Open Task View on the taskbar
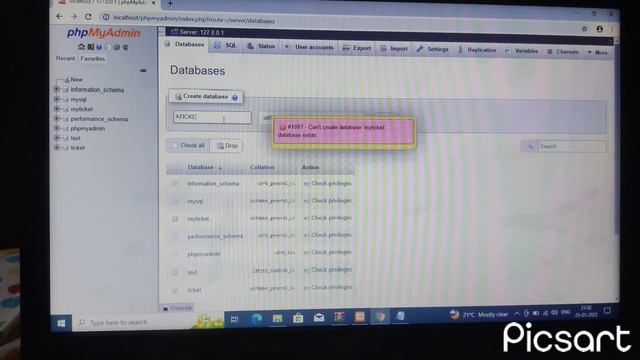Viewport: 640px width, 360px height. tap(235, 320)
